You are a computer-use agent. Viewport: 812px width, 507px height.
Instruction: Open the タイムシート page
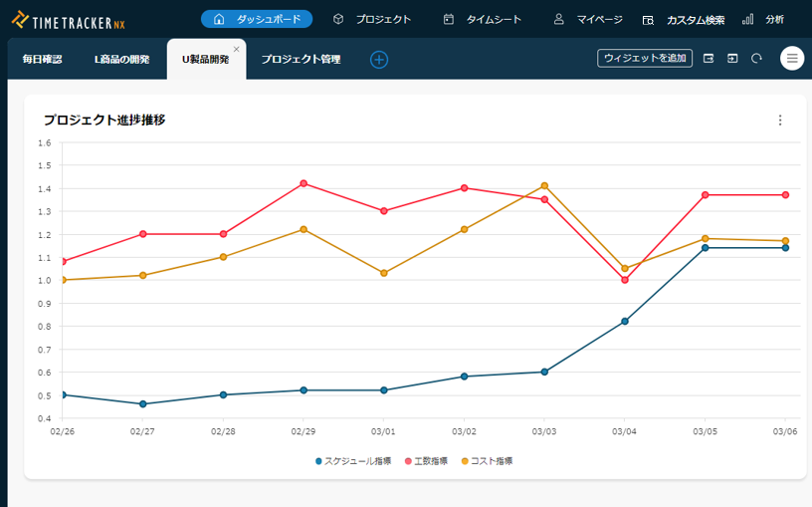click(x=483, y=19)
